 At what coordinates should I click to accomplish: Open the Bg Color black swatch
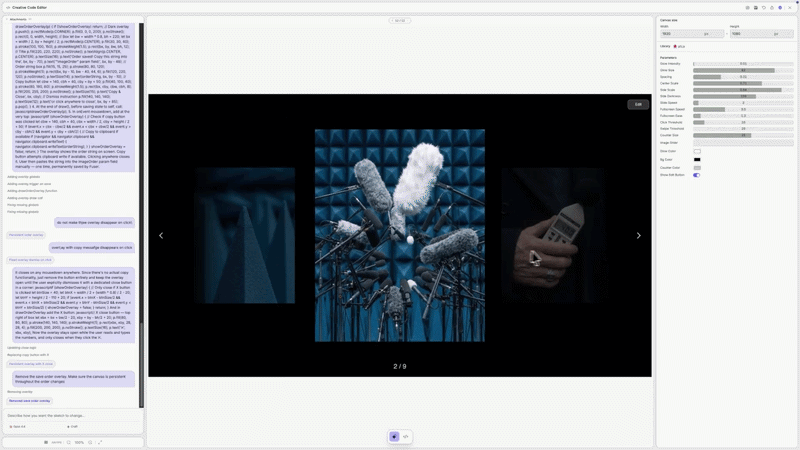697,160
